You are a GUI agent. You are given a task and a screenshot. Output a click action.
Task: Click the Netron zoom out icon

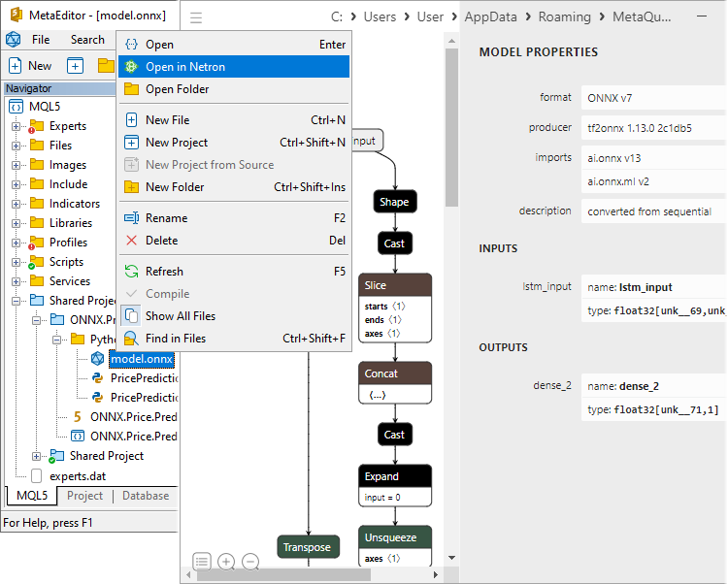[x=250, y=562]
